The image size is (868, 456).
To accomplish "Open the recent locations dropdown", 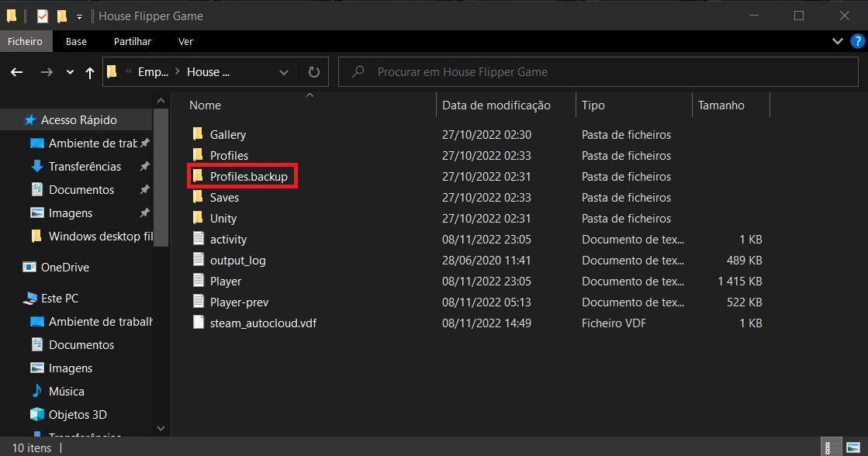I will tap(70, 72).
